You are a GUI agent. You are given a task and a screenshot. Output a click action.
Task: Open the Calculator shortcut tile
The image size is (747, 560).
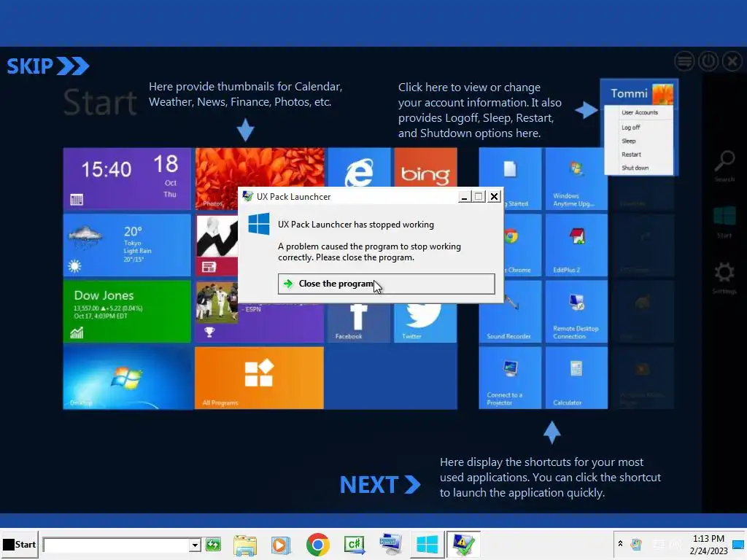point(576,378)
